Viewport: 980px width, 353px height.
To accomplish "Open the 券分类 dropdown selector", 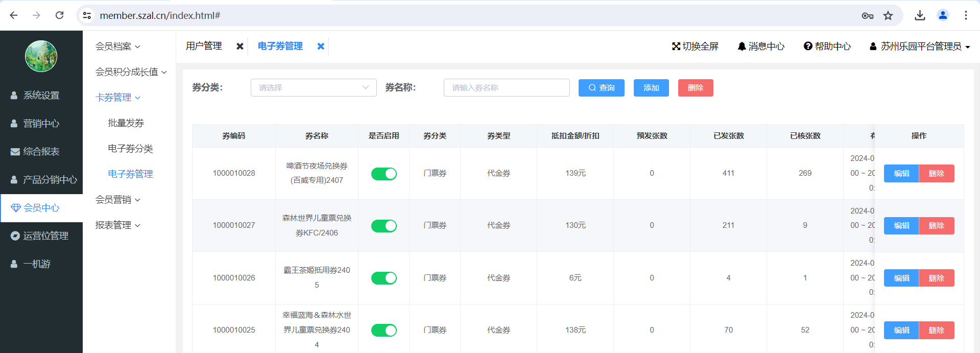I will pyautogui.click(x=314, y=88).
